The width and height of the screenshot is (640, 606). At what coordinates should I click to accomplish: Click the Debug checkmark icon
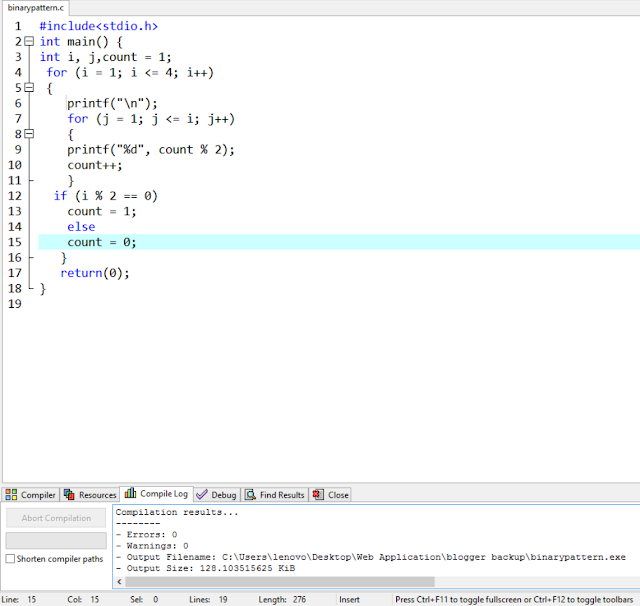pos(202,495)
